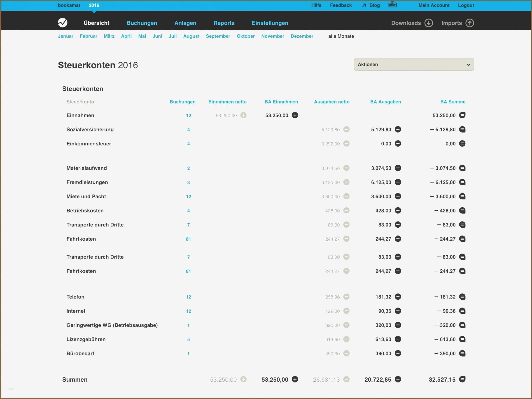The image size is (532, 399).
Task: Switch to the Buchungen tab
Action: tap(142, 23)
